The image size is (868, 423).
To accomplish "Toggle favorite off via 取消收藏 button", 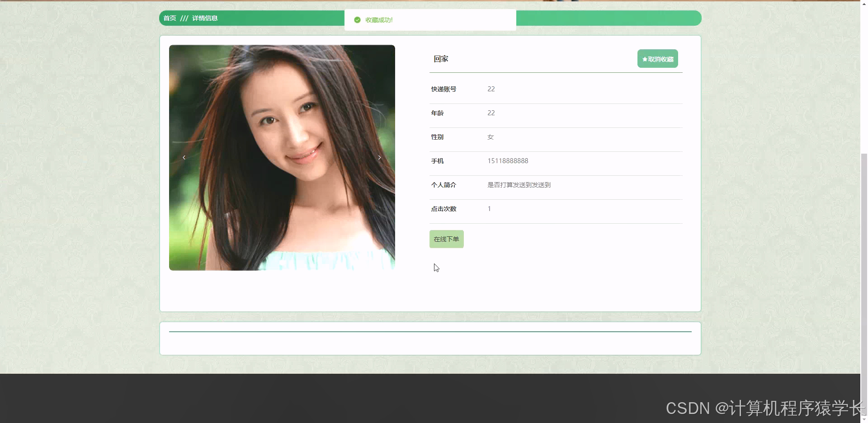I will [x=658, y=58].
